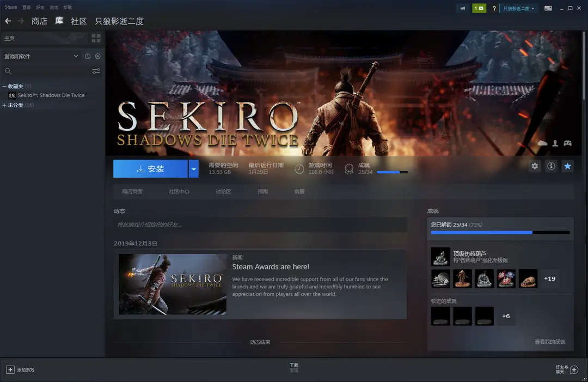
Task: Click the blue 安装 button
Action: 150,169
